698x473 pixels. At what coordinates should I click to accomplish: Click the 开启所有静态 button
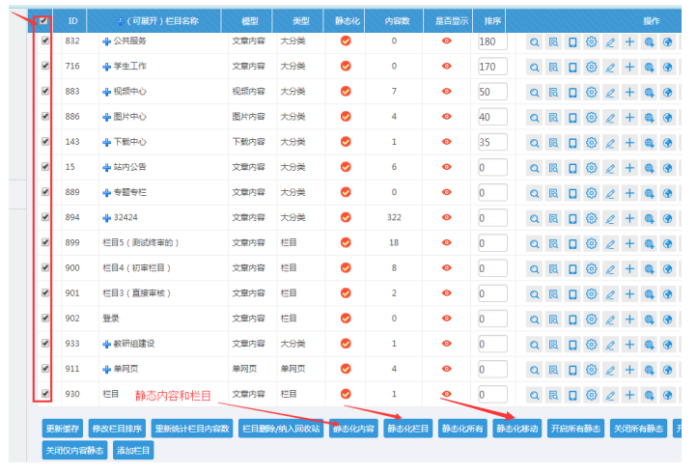click(x=577, y=429)
